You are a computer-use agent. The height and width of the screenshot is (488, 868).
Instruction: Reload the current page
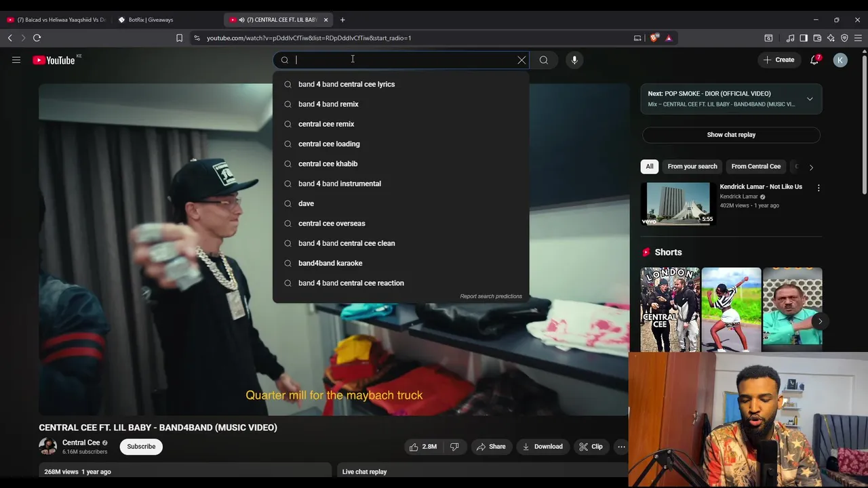(x=37, y=38)
